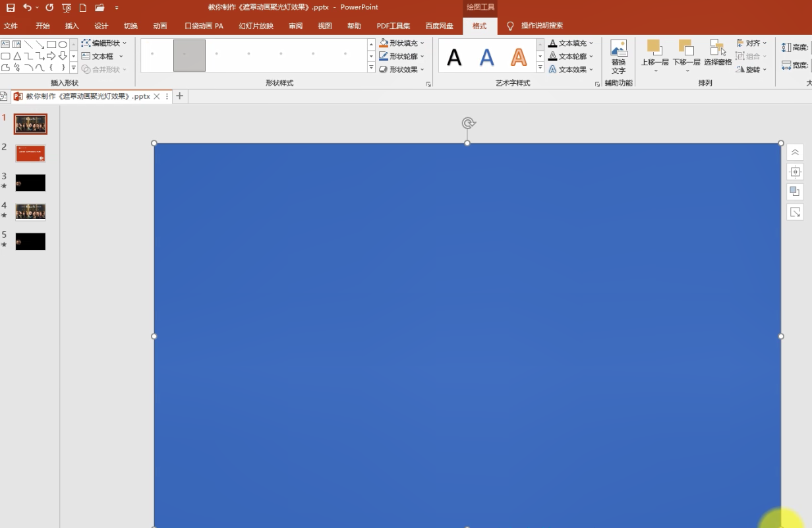Open undo history dropdown arrow
Viewport: 812px width, 528px height.
point(37,8)
